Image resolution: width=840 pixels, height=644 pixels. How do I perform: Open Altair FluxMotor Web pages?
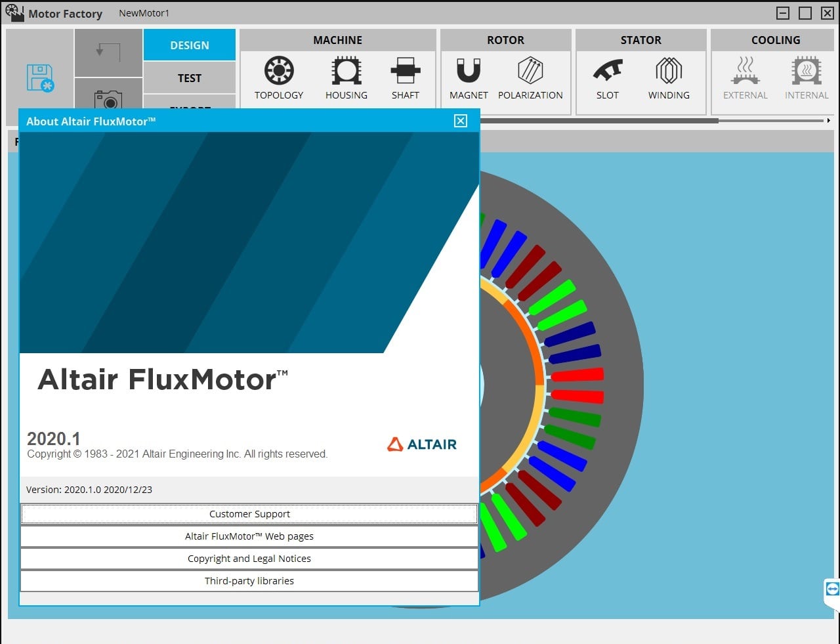(x=249, y=536)
